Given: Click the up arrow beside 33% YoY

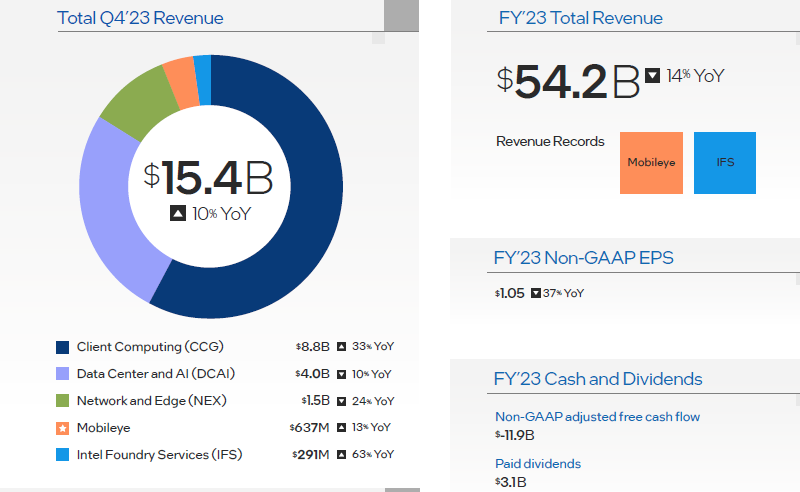Looking at the screenshot, I should (x=341, y=347).
